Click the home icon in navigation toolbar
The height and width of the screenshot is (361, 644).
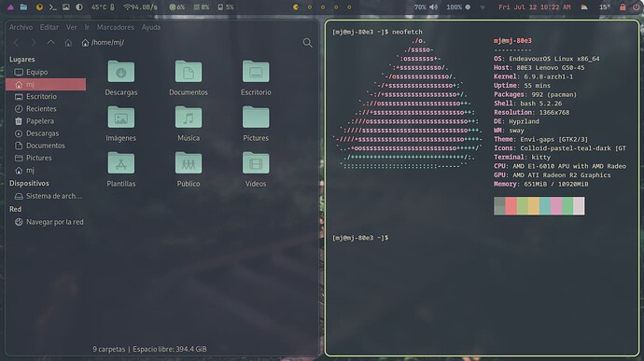coord(68,43)
